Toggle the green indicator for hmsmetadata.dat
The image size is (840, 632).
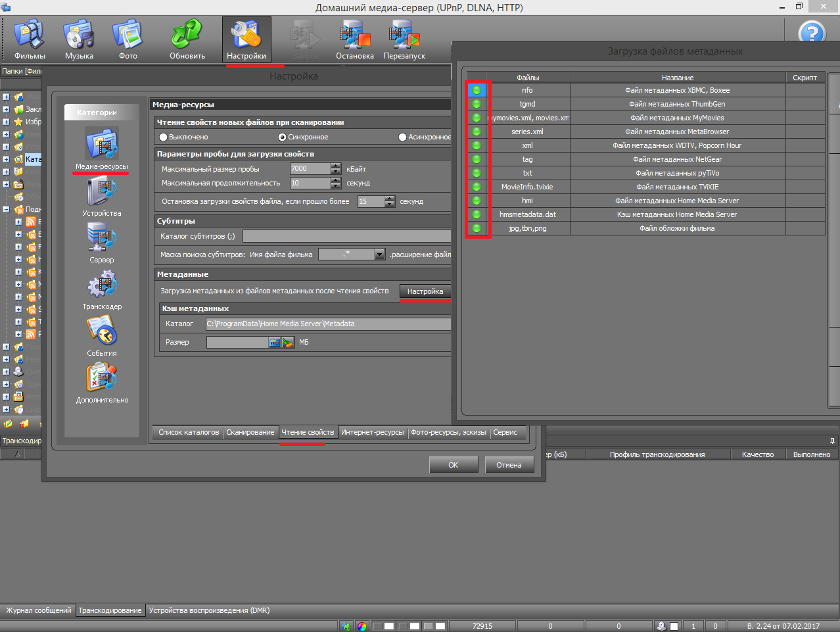477,215
